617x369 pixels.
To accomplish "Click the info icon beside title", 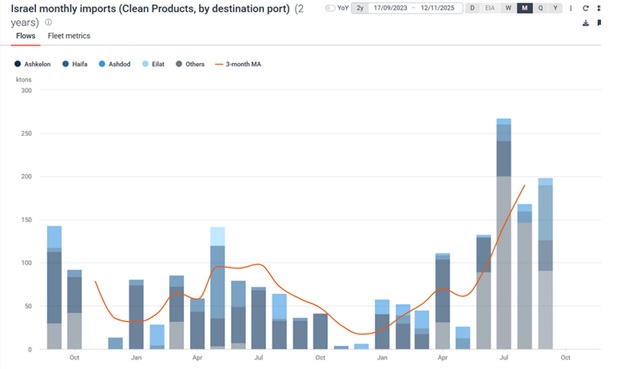I will tap(48, 22).
